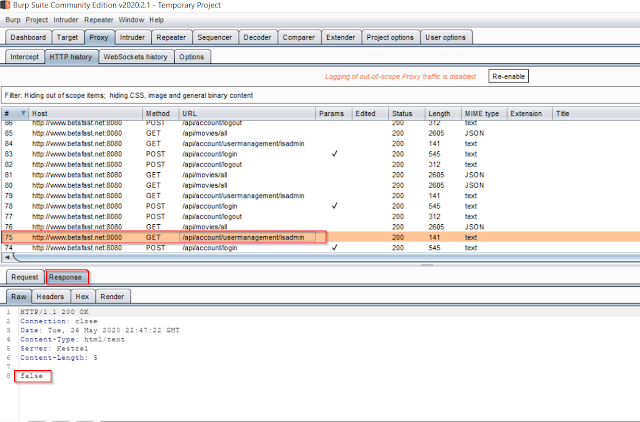
Task: Sort by the Title column header
Action: coord(596,113)
